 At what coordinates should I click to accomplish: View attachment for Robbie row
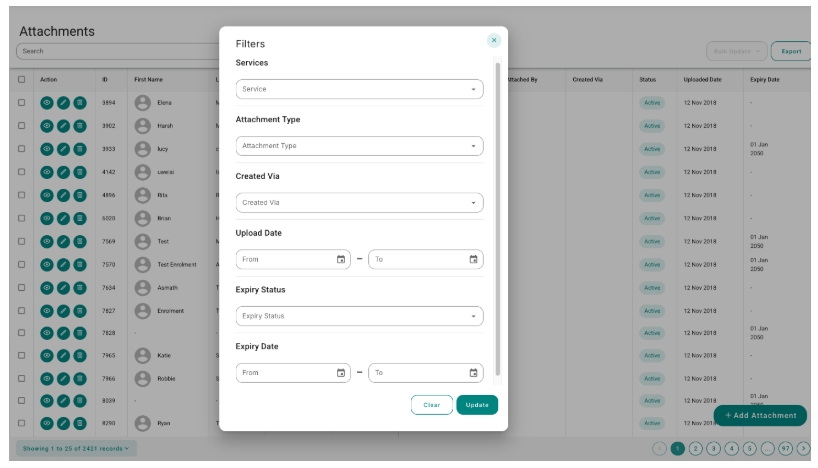(47, 378)
